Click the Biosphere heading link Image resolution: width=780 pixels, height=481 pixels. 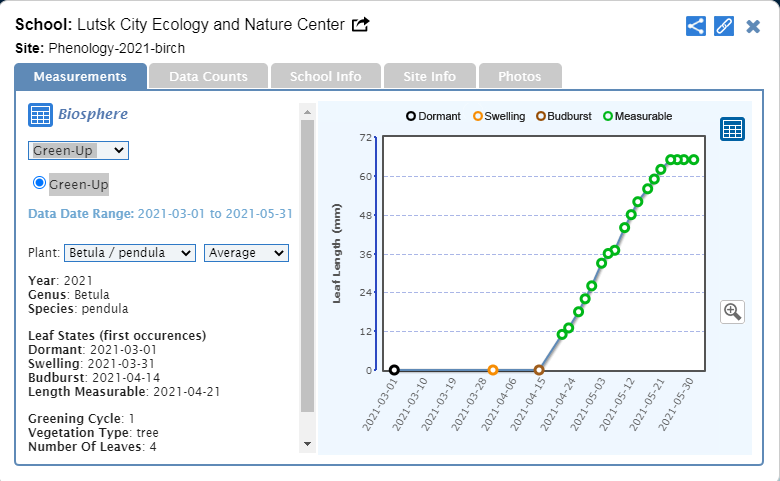pyautogui.click(x=93, y=114)
